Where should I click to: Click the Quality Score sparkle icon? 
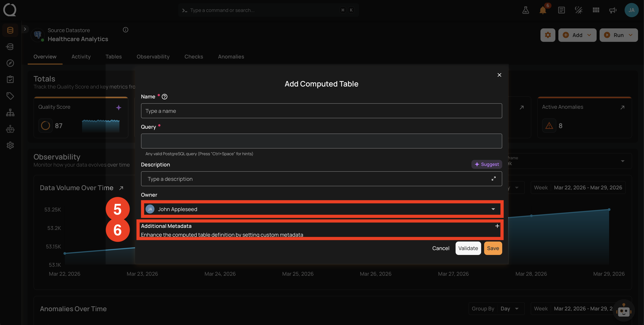(x=118, y=108)
